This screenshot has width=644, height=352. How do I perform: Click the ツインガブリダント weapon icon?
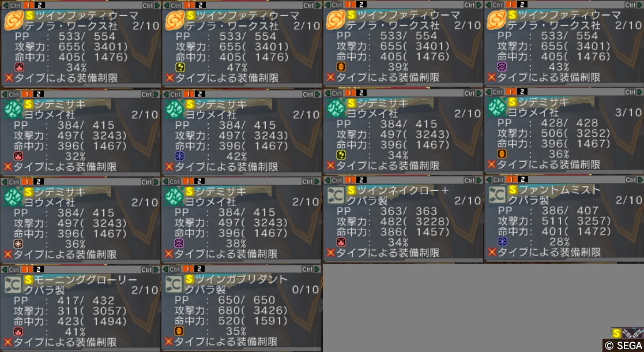point(174,284)
